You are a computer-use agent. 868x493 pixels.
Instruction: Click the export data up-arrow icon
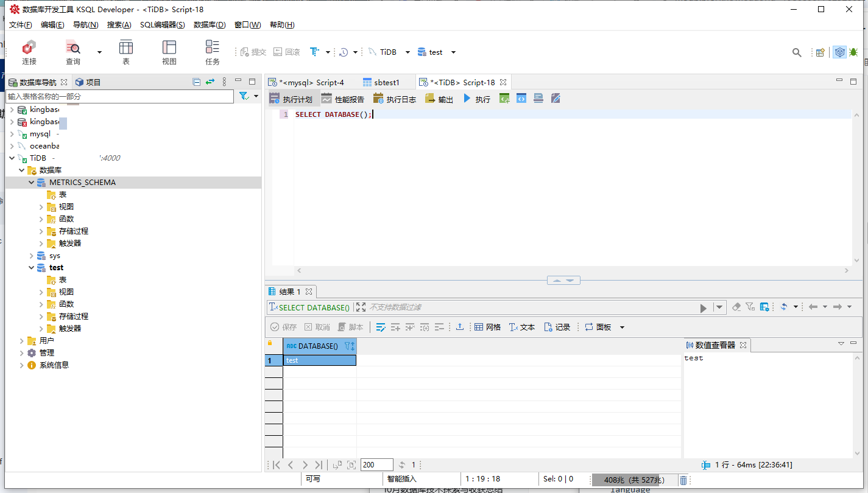pyautogui.click(x=460, y=327)
